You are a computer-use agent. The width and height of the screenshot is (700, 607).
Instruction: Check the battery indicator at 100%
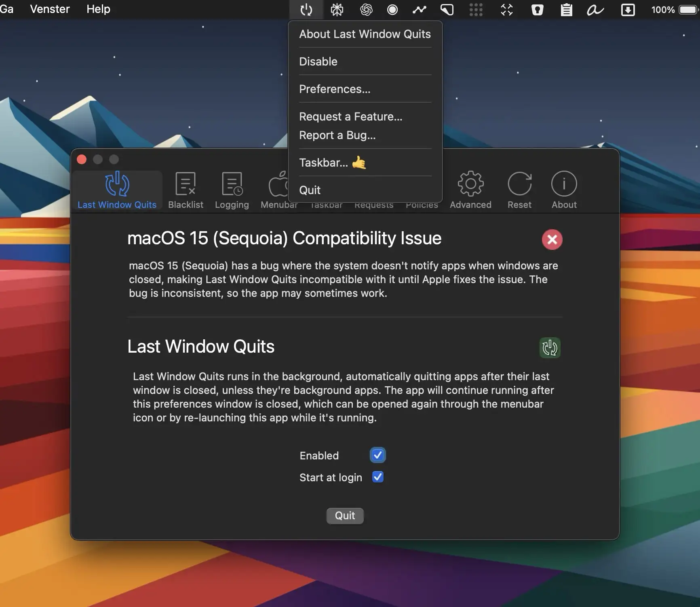674,9
